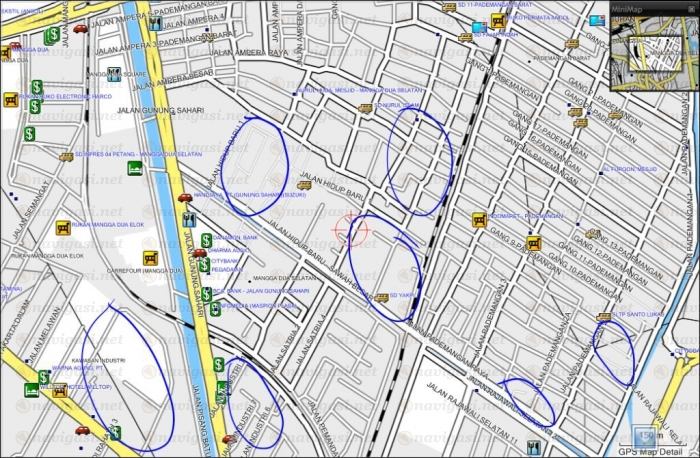Viewport: 700px width, 458px height.
Task: Click the MiniMap panel title
Action: (x=625, y=9)
